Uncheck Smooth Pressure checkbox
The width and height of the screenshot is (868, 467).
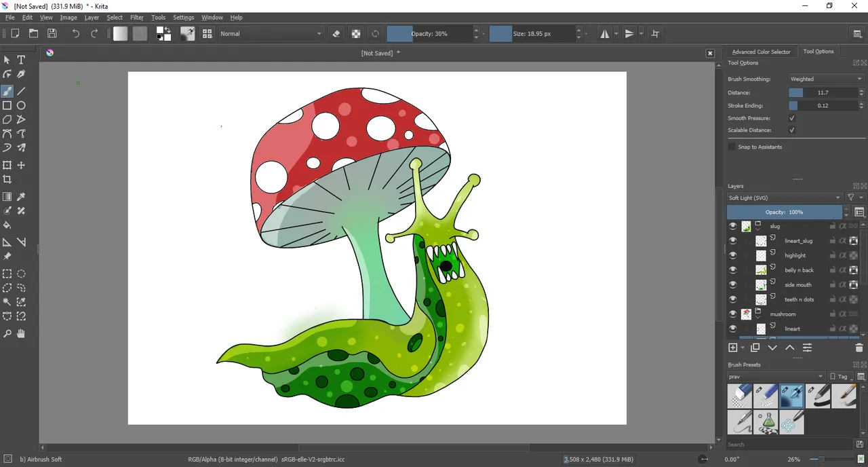791,118
